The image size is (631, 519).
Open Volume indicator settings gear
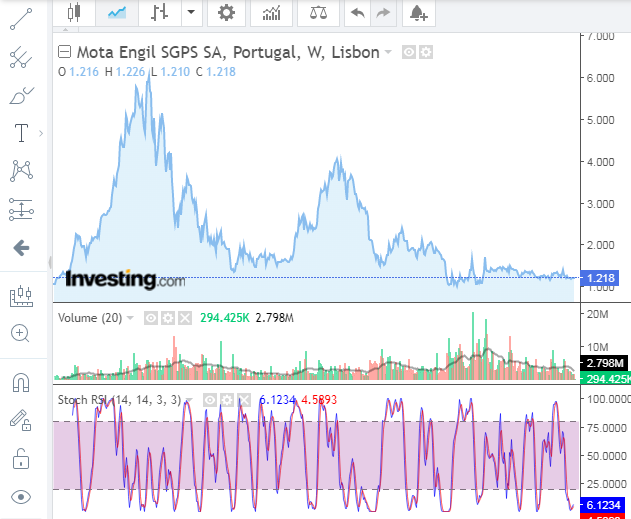point(168,318)
